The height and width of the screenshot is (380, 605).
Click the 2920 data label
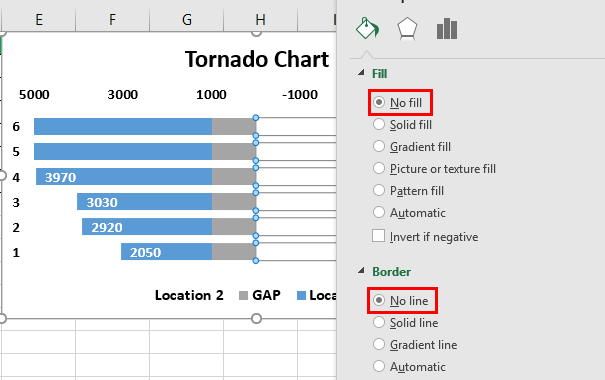click(x=107, y=228)
